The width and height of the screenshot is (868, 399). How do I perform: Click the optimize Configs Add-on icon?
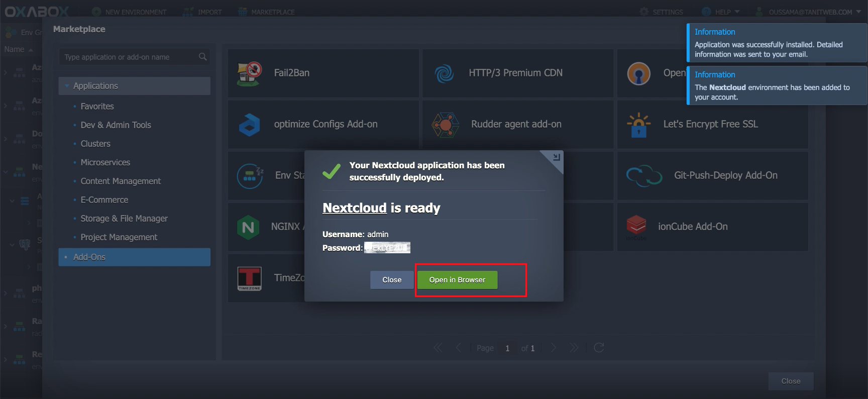point(249,125)
